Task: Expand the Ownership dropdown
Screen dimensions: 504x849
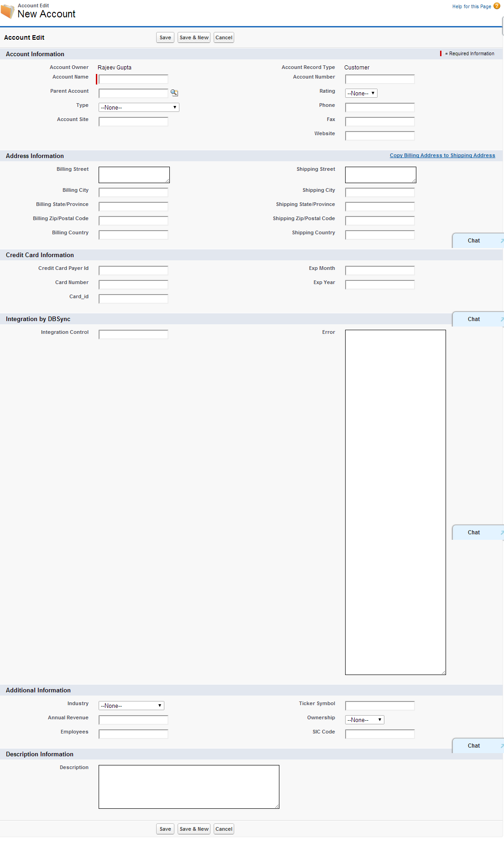Action: pyautogui.click(x=364, y=720)
